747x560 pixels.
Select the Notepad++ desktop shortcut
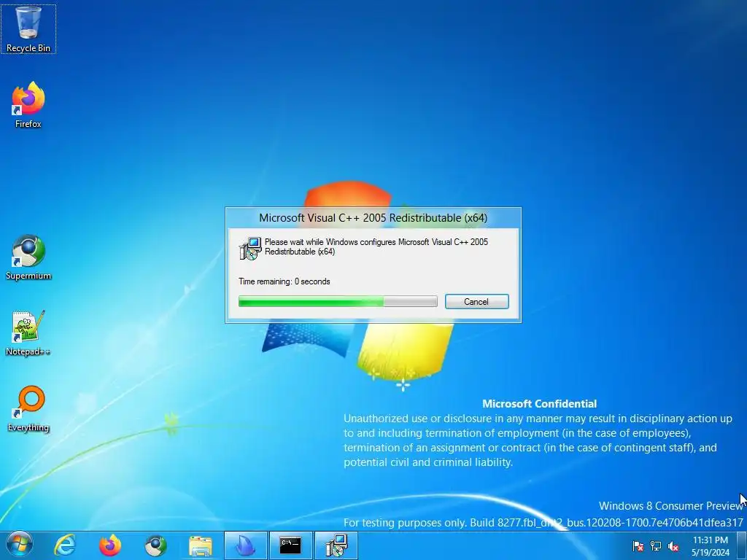(x=28, y=333)
